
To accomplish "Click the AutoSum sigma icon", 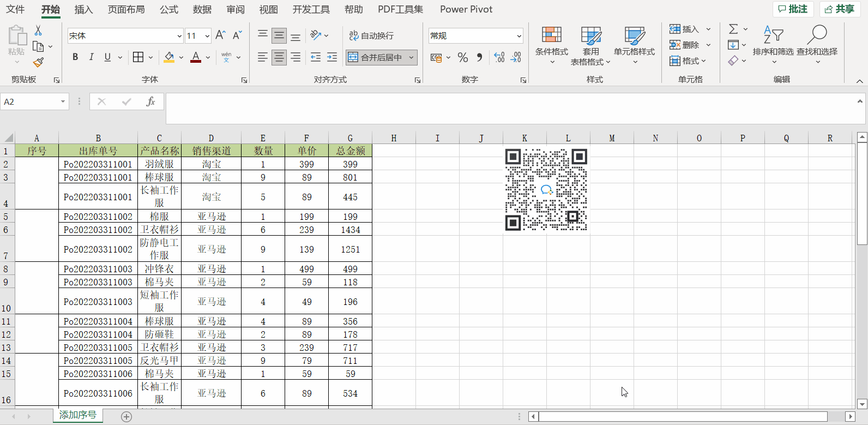I will click(x=734, y=29).
